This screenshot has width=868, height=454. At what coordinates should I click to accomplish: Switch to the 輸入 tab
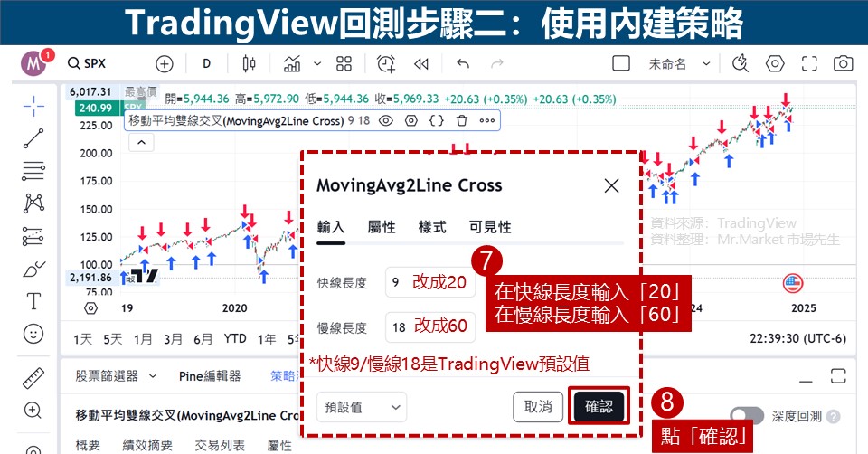(331, 227)
